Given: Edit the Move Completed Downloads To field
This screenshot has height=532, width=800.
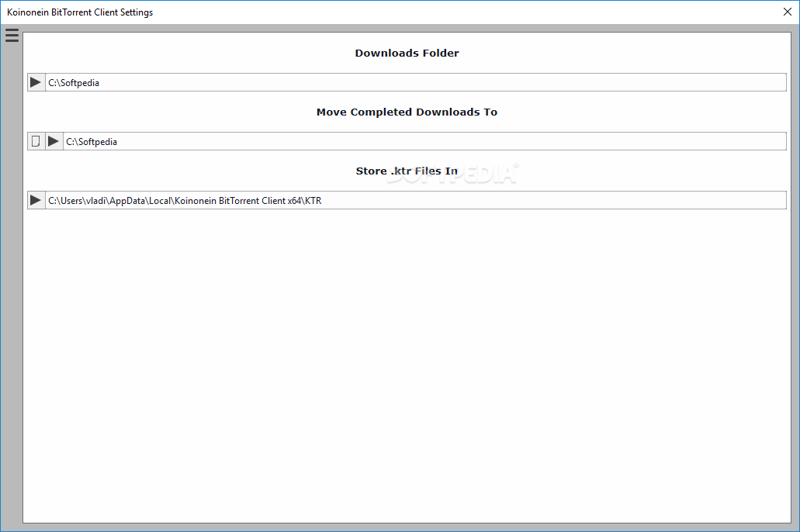Looking at the screenshot, I should click(x=424, y=141).
